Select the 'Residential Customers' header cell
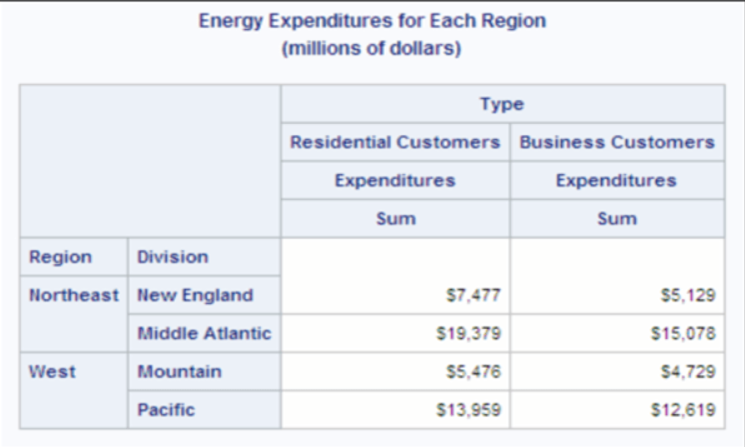Viewport: 745px width, 447px height. [x=395, y=142]
